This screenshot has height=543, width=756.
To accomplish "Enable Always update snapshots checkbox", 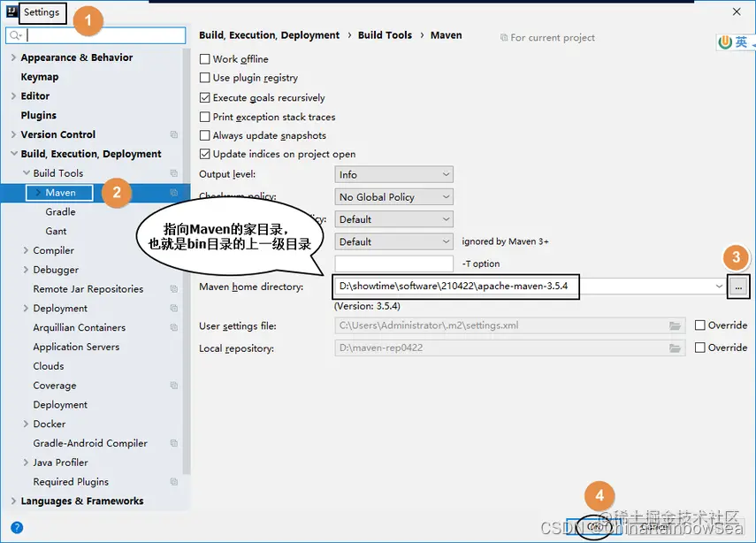I will [205, 135].
